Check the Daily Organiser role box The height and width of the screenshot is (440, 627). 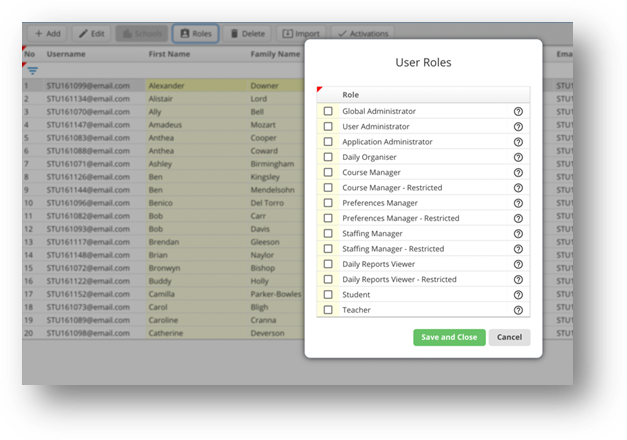328,157
